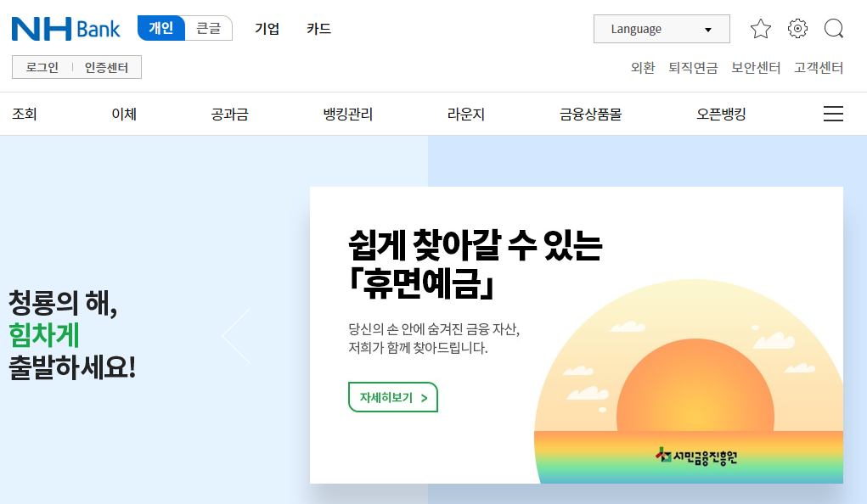
Task: Open the 오픈뱅킹 menu
Action: click(x=721, y=114)
